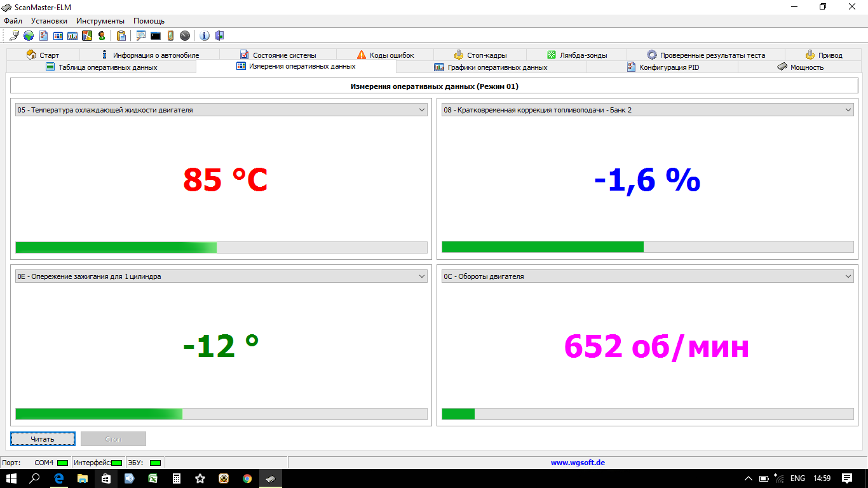The image size is (868, 488).
Task: Click the globe icon in toolbar
Action: point(29,36)
